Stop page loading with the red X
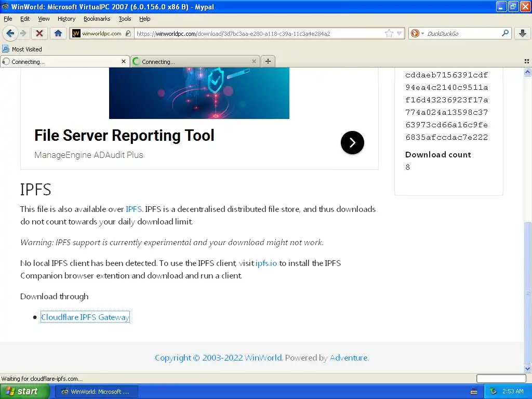The height and width of the screenshot is (399, 532). click(39, 33)
